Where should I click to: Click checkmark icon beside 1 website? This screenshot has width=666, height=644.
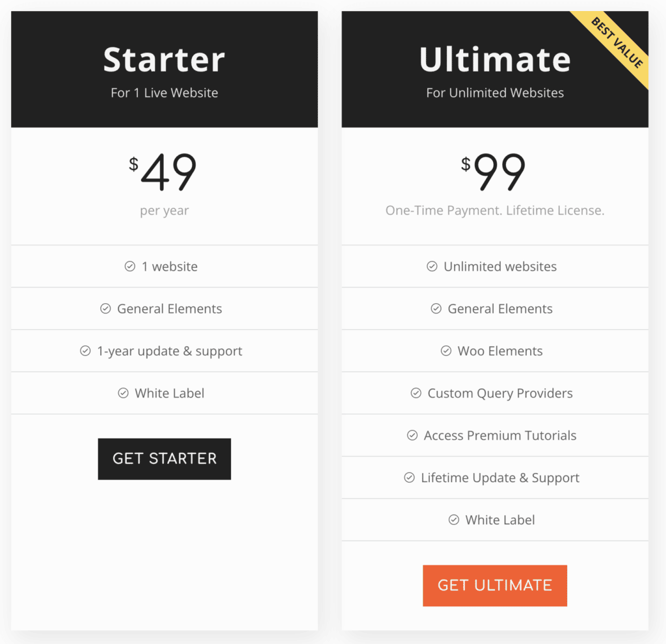click(x=130, y=266)
